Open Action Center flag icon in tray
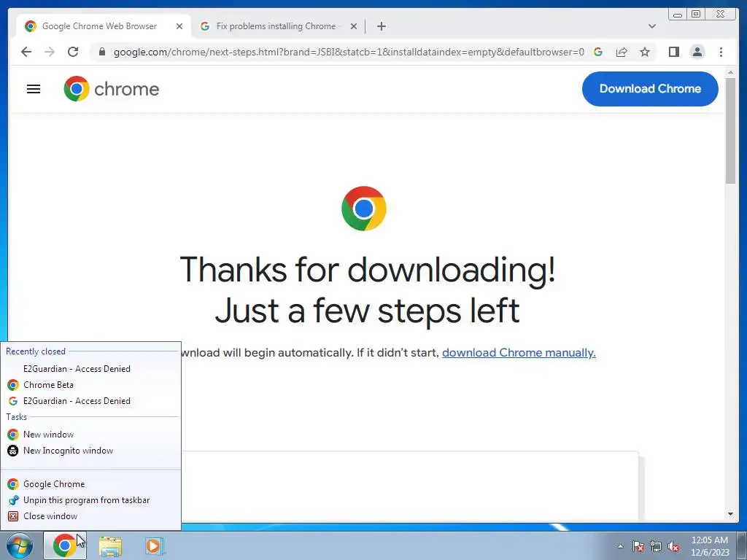Viewport: 747px width, 560px height. coord(638,546)
